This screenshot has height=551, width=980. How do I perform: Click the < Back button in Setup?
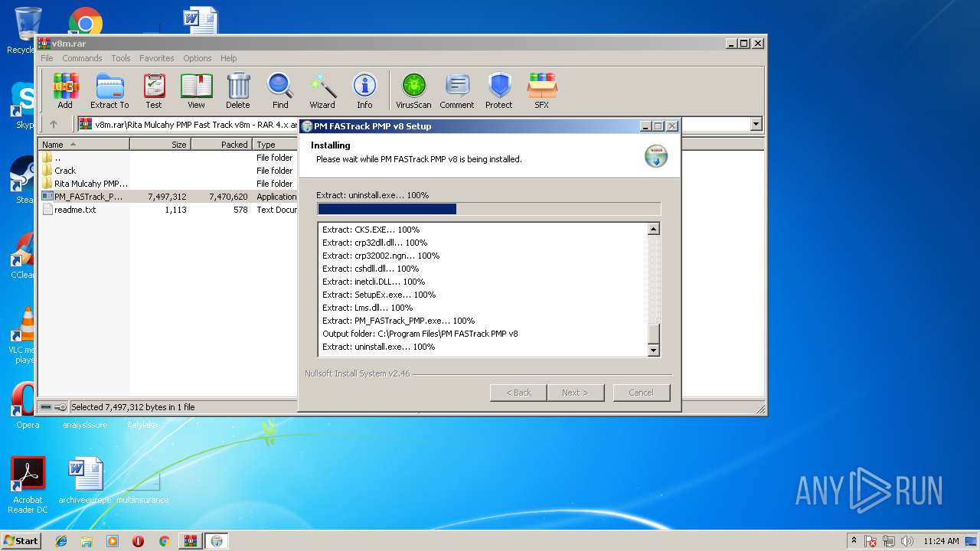point(518,393)
